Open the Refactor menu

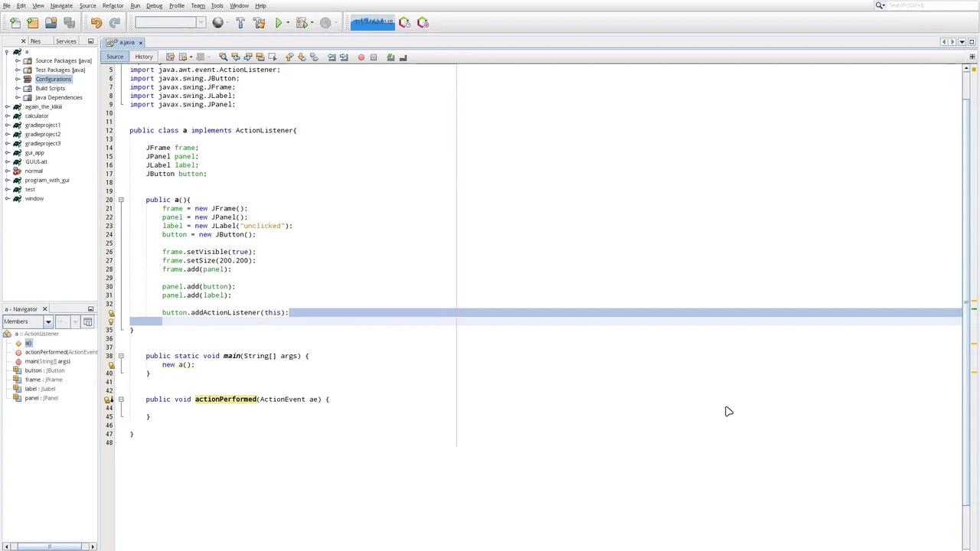click(x=113, y=5)
